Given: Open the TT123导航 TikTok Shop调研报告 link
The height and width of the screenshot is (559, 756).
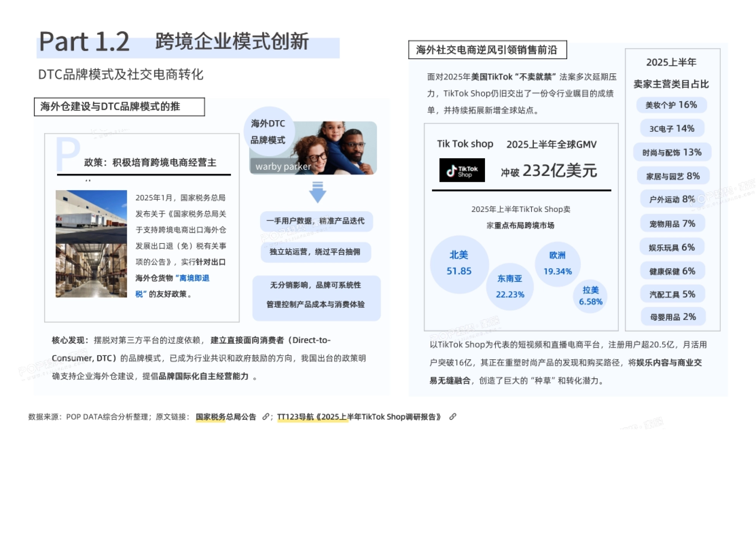Looking at the screenshot, I should tap(359, 417).
